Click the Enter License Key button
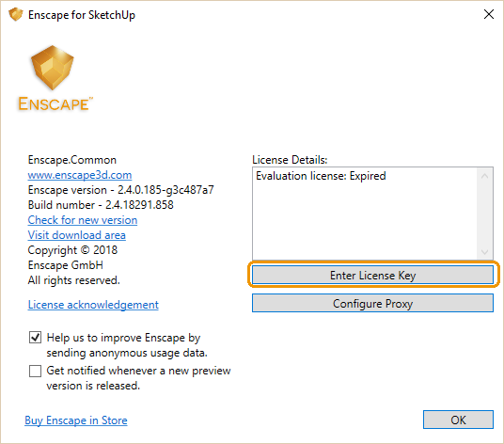This screenshot has width=504, height=444. (372, 276)
